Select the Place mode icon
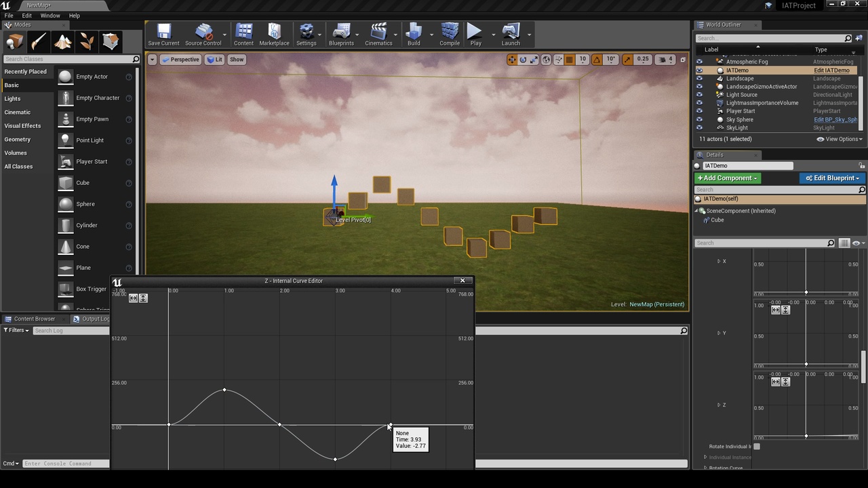The height and width of the screenshot is (488, 868). [14, 42]
